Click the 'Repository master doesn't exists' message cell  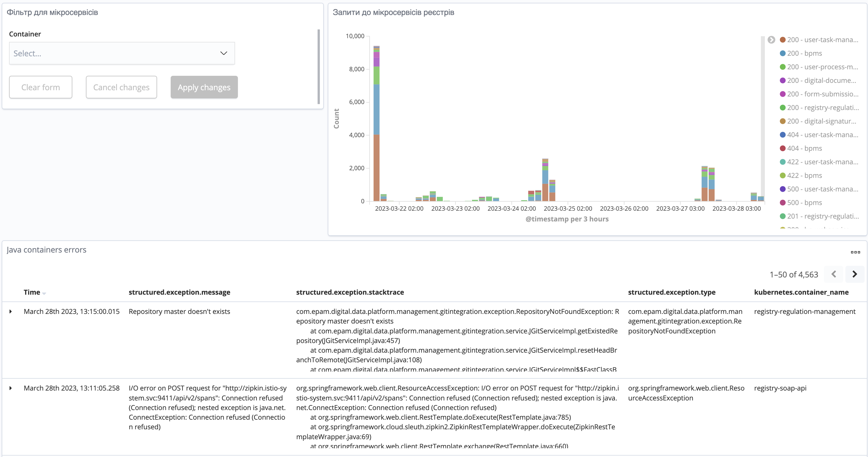(179, 311)
